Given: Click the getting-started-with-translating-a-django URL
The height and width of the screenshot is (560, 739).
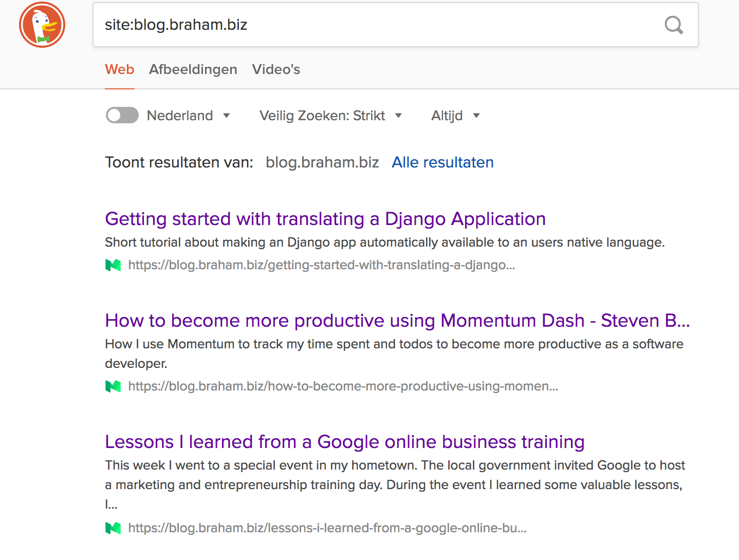Looking at the screenshot, I should click(321, 265).
